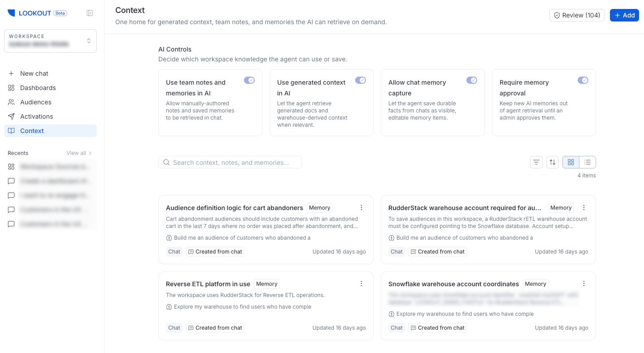Switch to list view
The width and height of the screenshot is (644, 353).
click(x=587, y=162)
